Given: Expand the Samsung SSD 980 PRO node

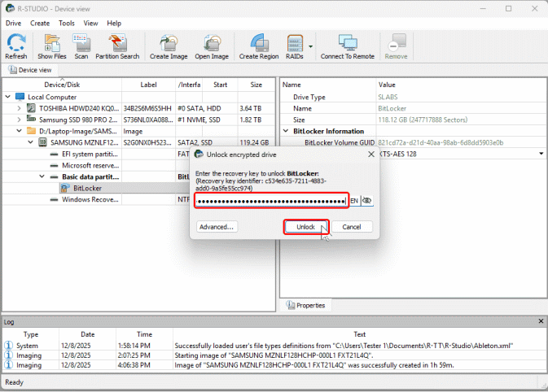Looking at the screenshot, I should (x=20, y=120).
